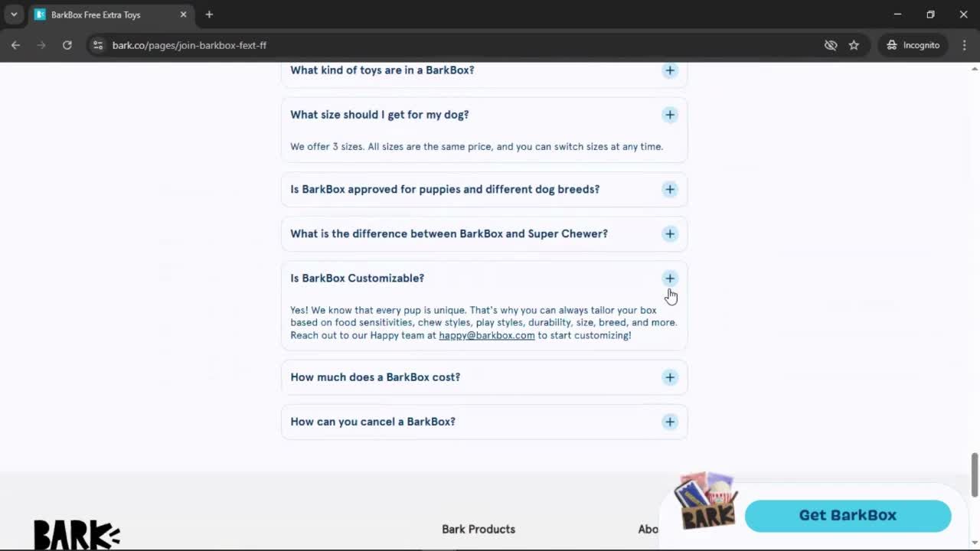
Task: Click third-party cookies blocked eye icon
Action: (x=831, y=45)
